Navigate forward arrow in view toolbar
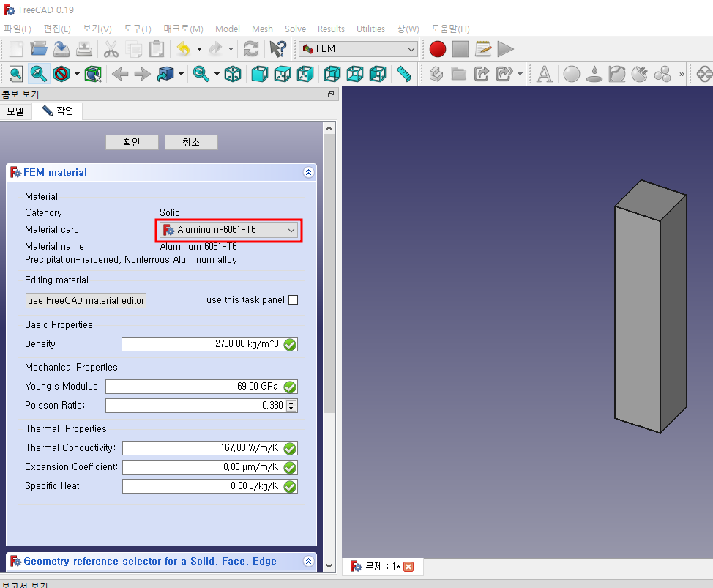The image size is (713, 588). tap(142, 74)
